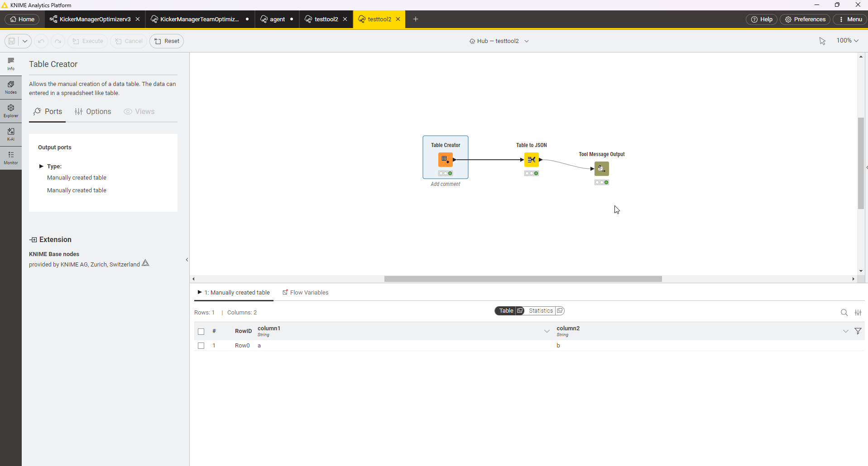Select the Table Creator node icon
The height and width of the screenshot is (466, 868).
pos(446,160)
